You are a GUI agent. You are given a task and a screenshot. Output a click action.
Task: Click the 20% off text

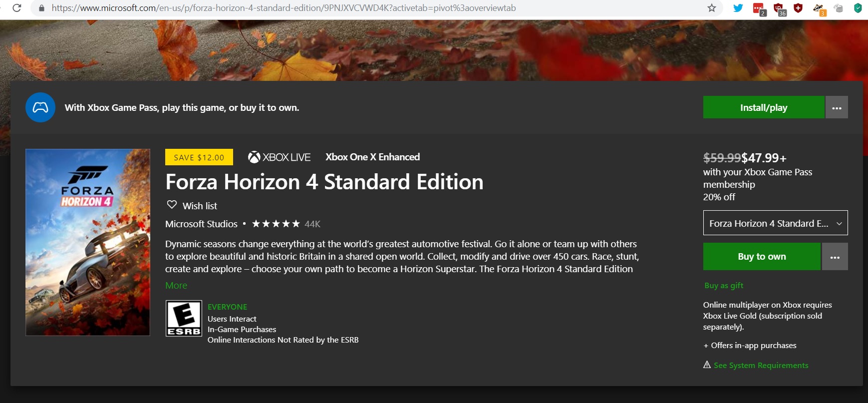(x=719, y=197)
